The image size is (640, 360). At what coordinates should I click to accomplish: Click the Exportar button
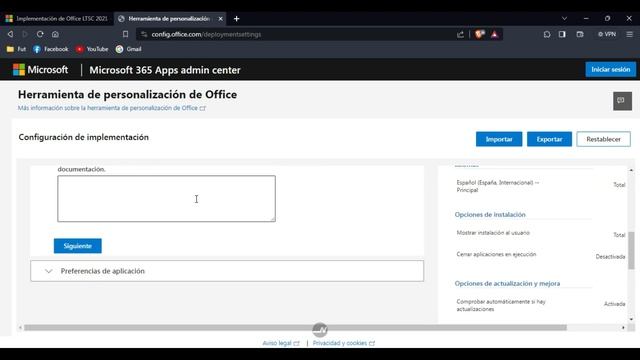[549, 139]
